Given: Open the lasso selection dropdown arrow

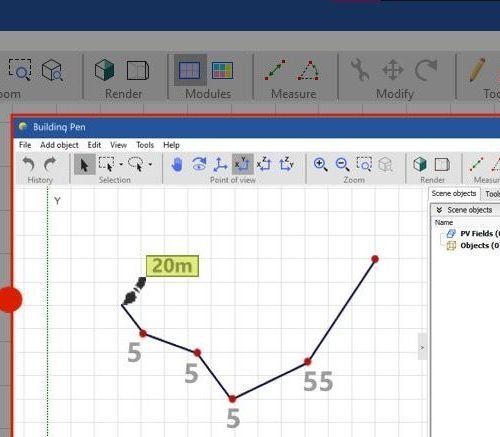Looking at the screenshot, I should 150,164.
